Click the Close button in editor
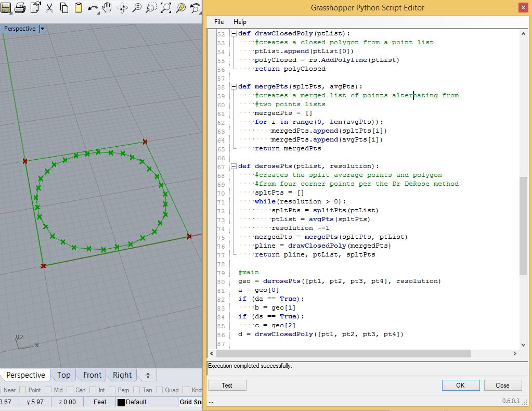Image resolution: width=532 pixels, height=411 pixels. point(502,385)
